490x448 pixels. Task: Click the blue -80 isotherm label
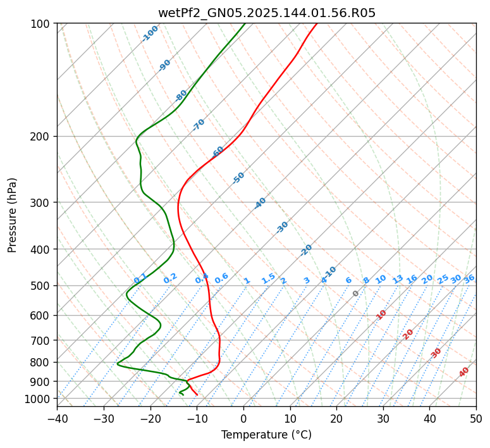(180, 96)
